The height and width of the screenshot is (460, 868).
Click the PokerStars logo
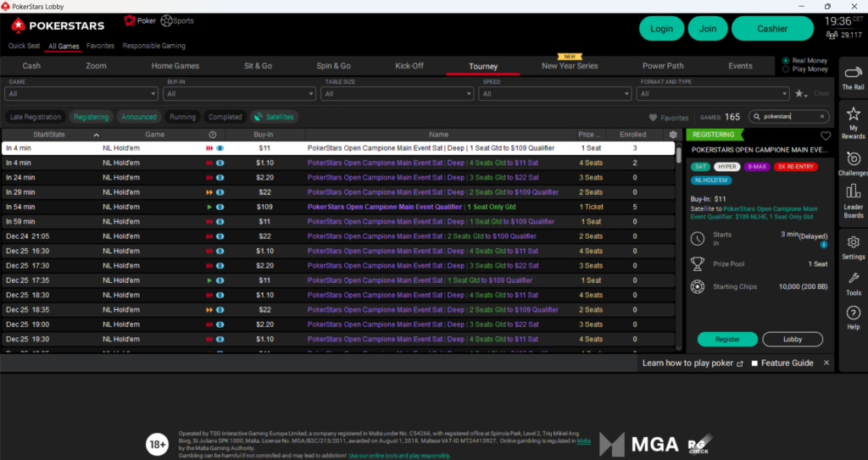tap(58, 25)
